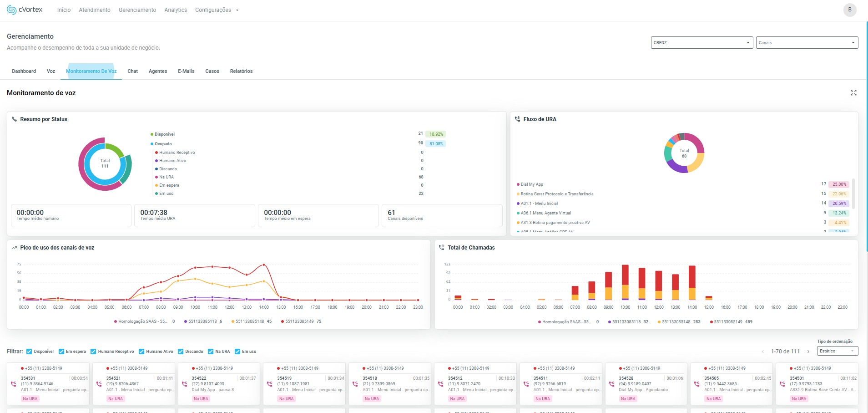Click the trend icon beside Pico de uso

[x=14, y=248]
